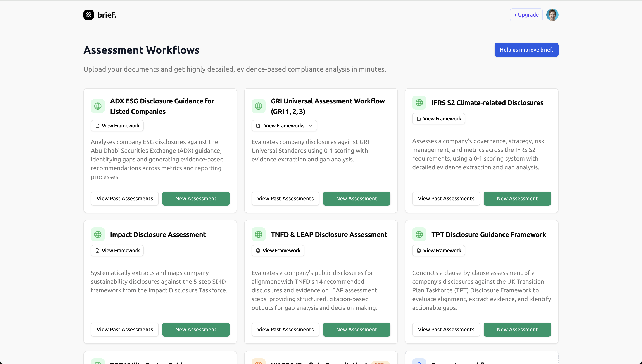View Past Assessments for IFRS S2 card

click(x=446, y=199)
